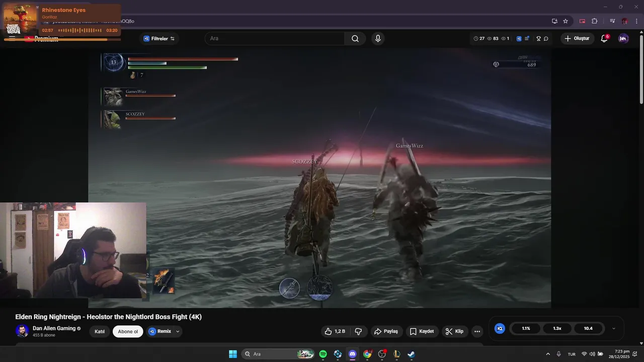Click the clock stat icon showing 27
The width and height of the screenshot is (644, 362).
coord(476,39)
